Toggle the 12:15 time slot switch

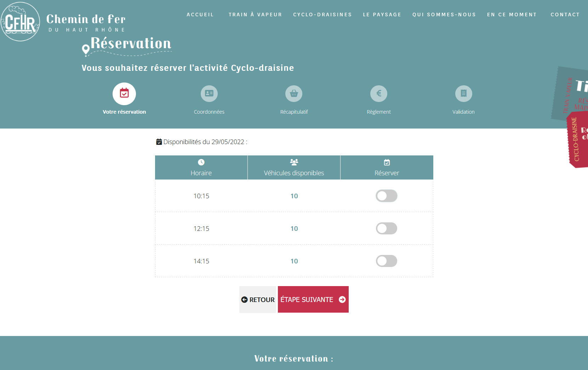point(386,228)
